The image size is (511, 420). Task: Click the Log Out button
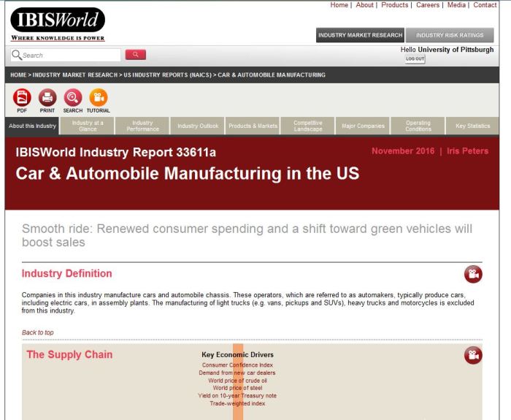coord(415,58)
